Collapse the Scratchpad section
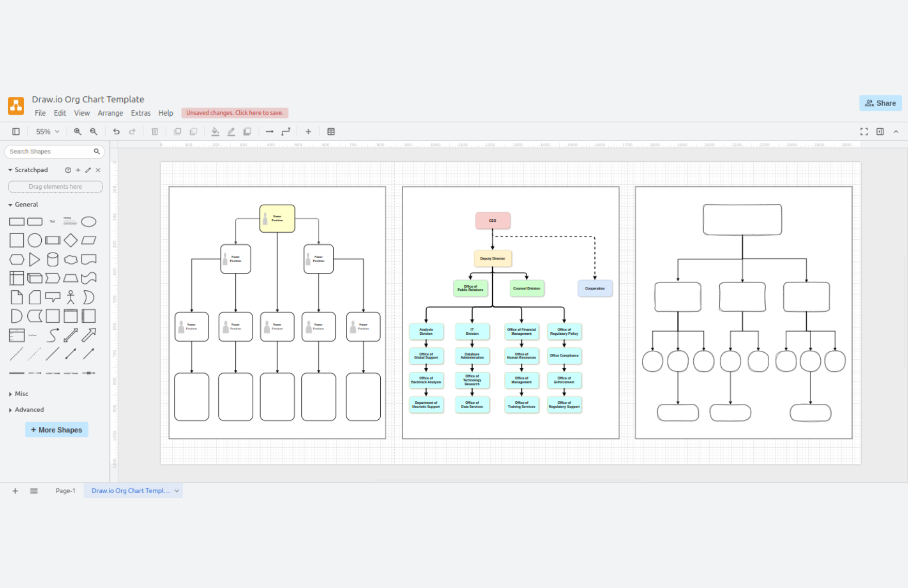The height and width of the screenshot is (588, 908). (10, 170)
